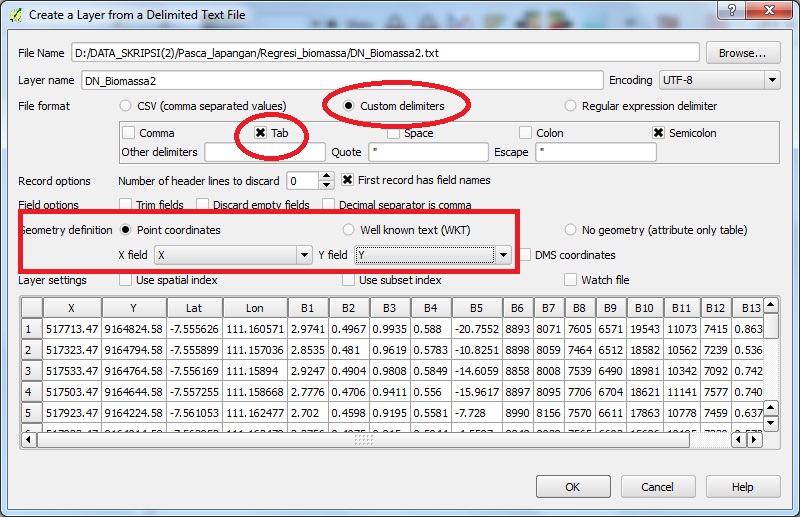The image size is (800, 517).
Task: Enable the Space delimiter checkbox
Action: point(393,133)
